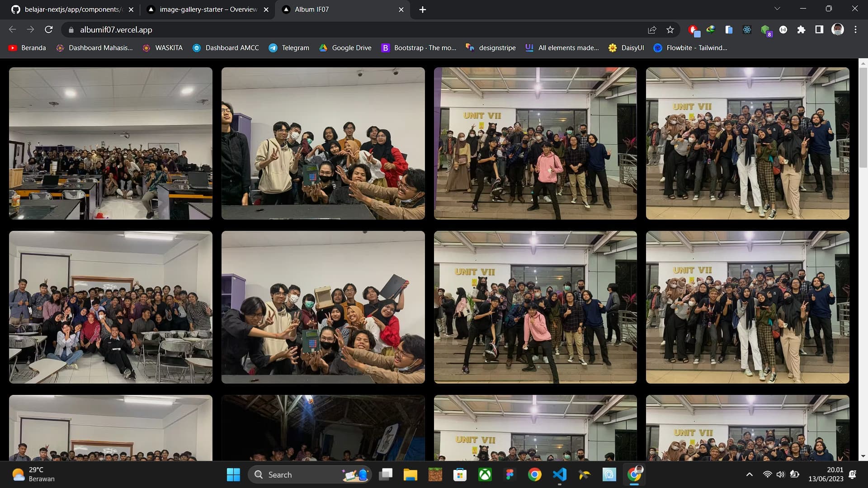Image resolution: width=868 pixels, height=488 pixels.
Task: Open a new browser tab
Action: pyautogui.click(x=422, y=9)
